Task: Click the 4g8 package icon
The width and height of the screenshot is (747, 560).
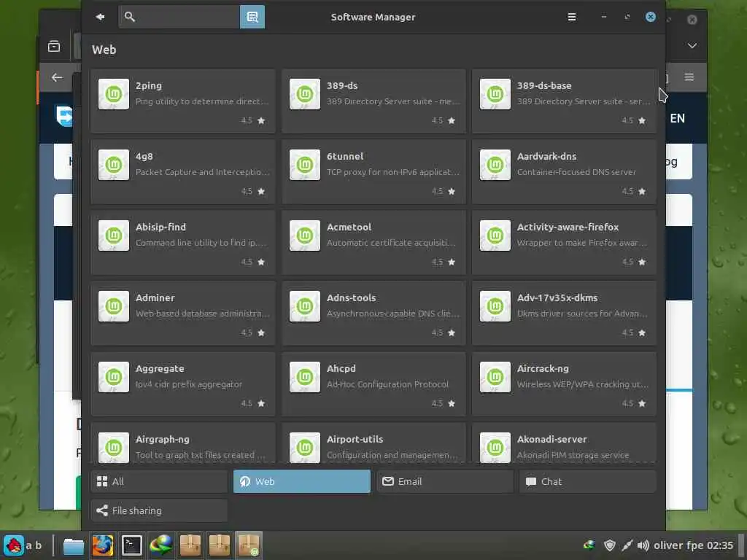Action: point(114,165)
